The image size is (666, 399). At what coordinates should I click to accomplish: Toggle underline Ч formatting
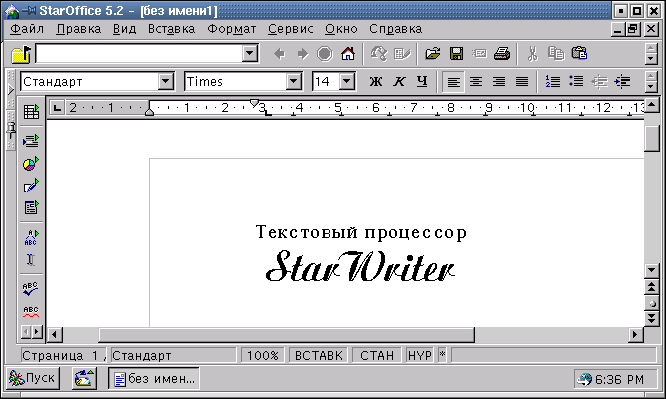[x=422, y=81]
